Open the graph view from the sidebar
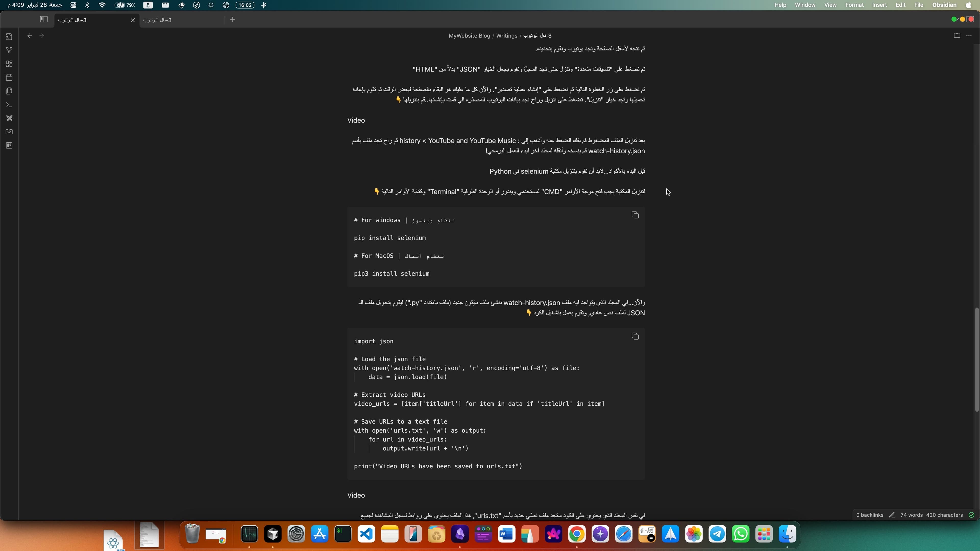Viewport: 980px width, 551px height. (x=9, y=50)
